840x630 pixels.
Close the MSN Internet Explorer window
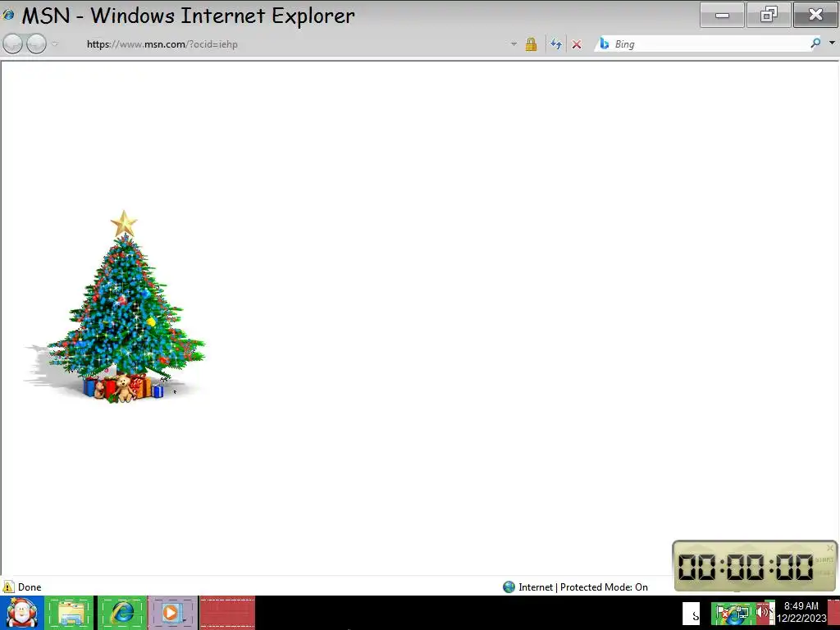[x=815, y=15]
